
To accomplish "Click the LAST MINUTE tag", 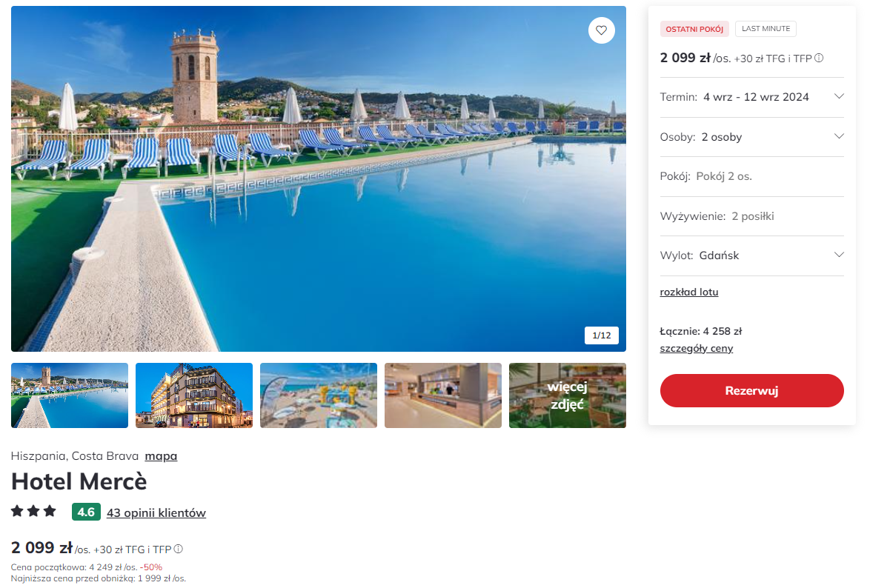I will 766,29.
